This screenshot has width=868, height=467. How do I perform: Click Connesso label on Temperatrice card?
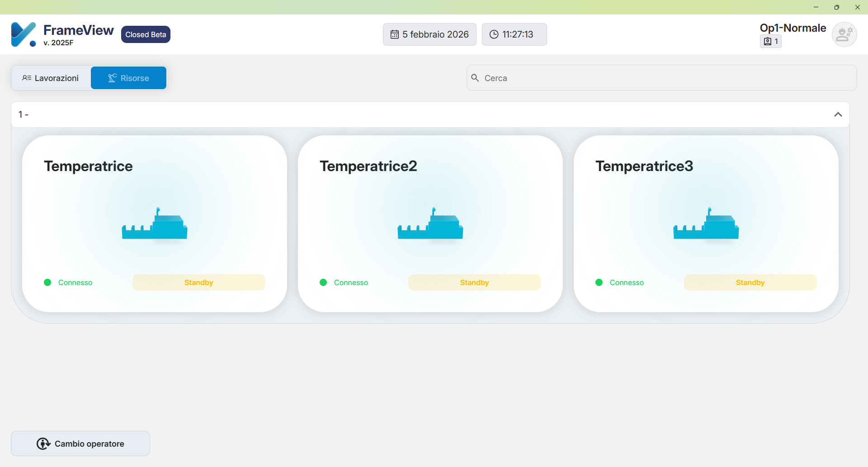click(75, 282)
